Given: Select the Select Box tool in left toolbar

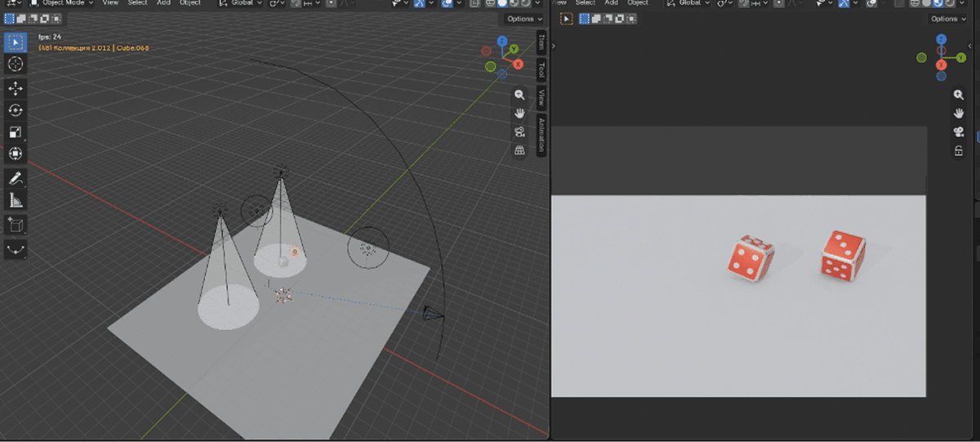Looking at the screenshot, I should [16, 42].
